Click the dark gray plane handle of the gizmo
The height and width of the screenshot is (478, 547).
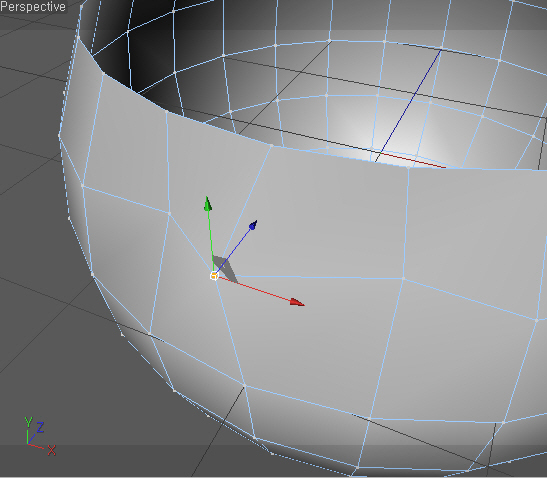coord(225,269)
